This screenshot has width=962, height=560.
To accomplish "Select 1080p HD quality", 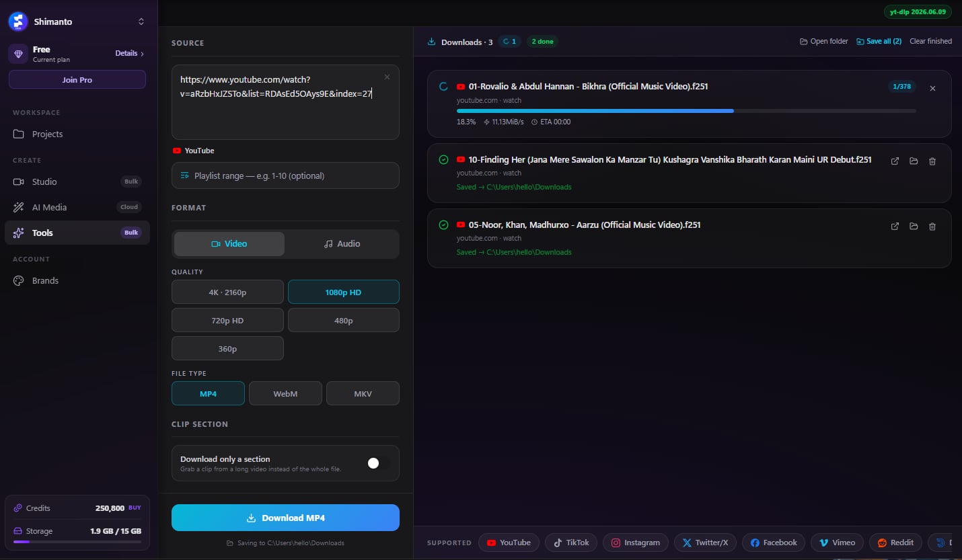I will click(344, 292).
